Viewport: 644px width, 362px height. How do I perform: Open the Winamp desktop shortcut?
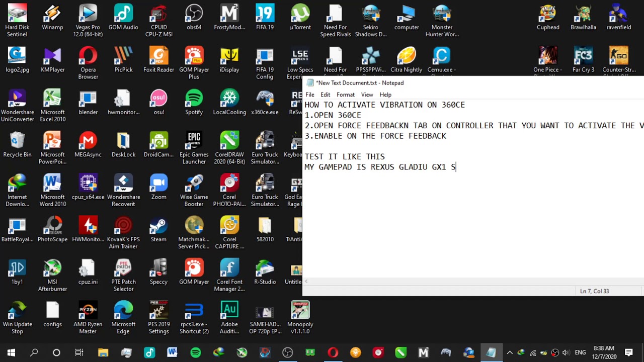(53, 18)
